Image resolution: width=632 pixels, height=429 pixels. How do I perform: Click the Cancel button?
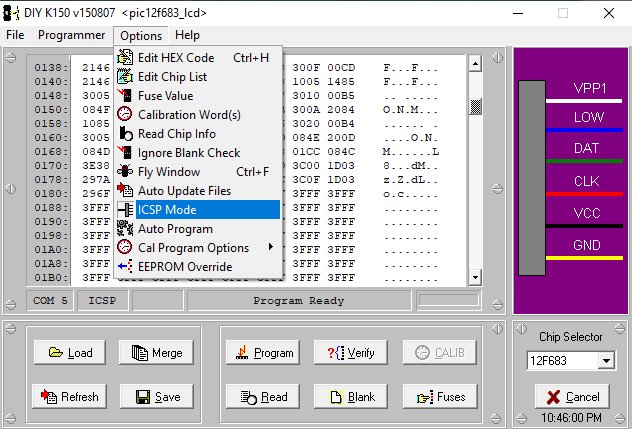(x=572, y=397)
